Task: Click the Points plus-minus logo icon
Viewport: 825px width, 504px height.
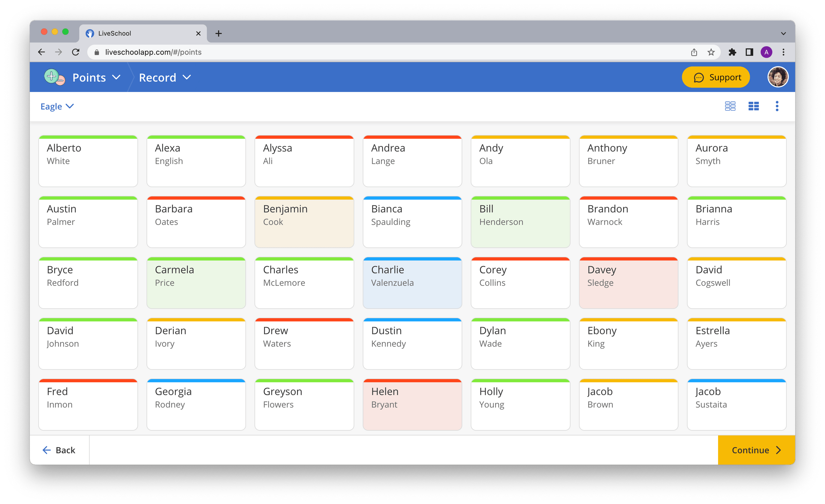Action: click(54, 77)
